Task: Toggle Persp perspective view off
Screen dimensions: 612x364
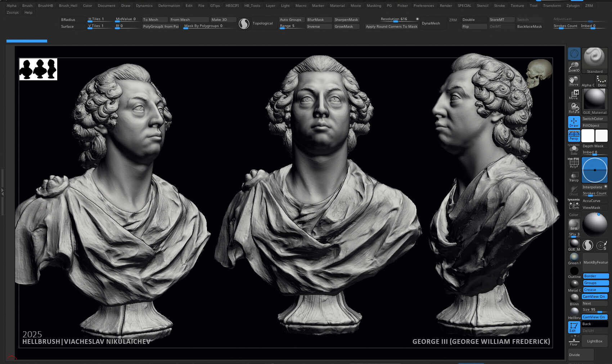Action: click(x=574, y=136)
